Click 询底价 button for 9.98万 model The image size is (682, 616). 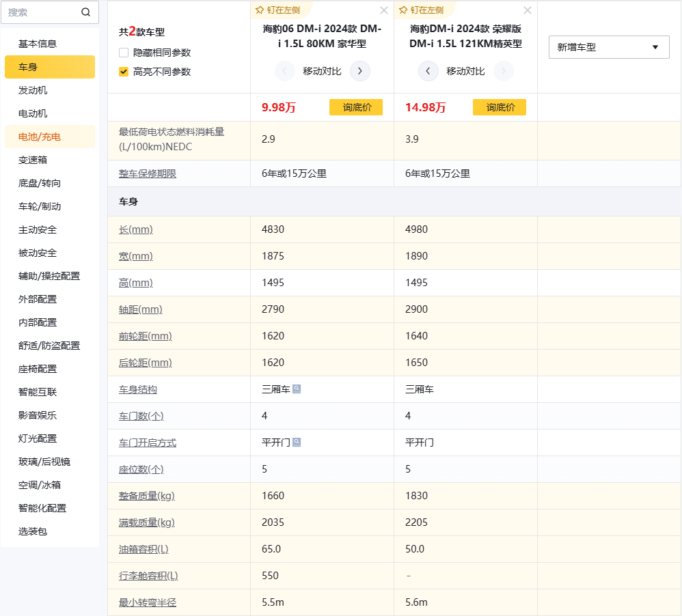[x=355, y=107]
